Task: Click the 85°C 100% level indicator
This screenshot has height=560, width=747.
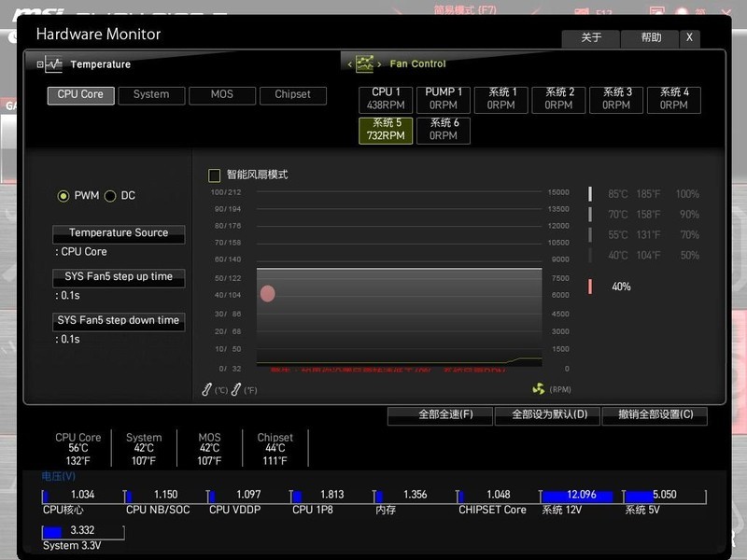Action: (x=590, y=194)
